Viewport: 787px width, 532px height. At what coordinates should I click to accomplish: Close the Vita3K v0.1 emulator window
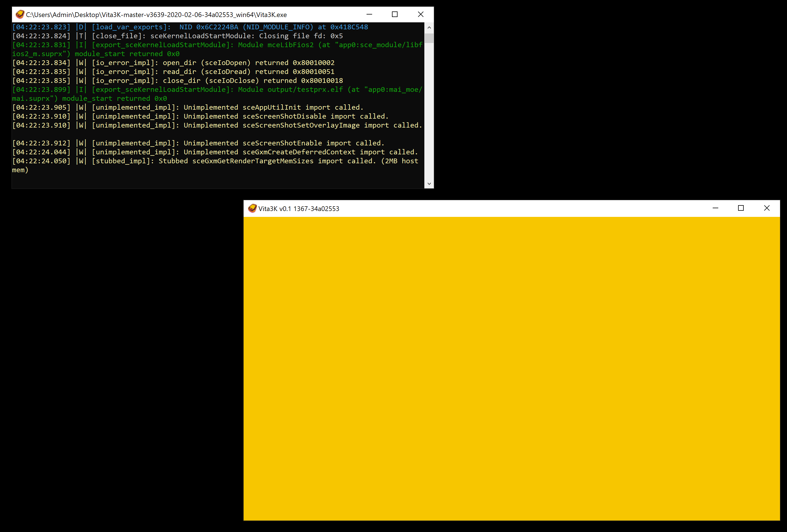767,208
